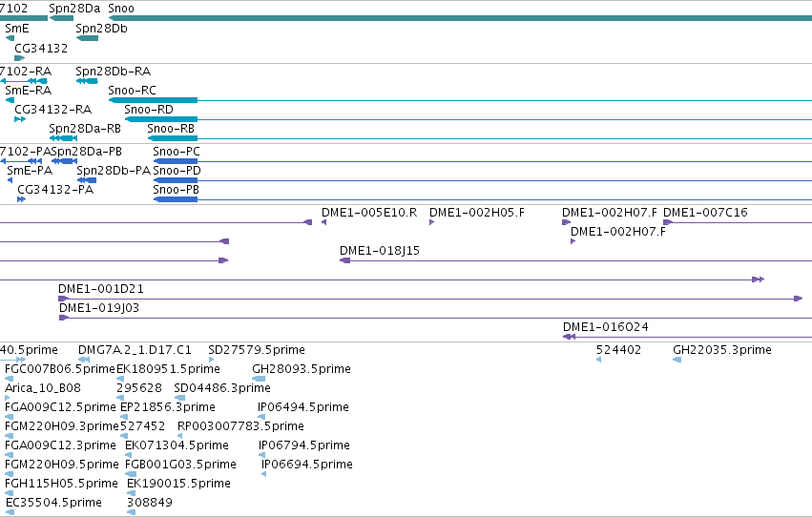Click the Spn28Da gene label
Viewport: 812px width, 517px height.
coord(74,9)
